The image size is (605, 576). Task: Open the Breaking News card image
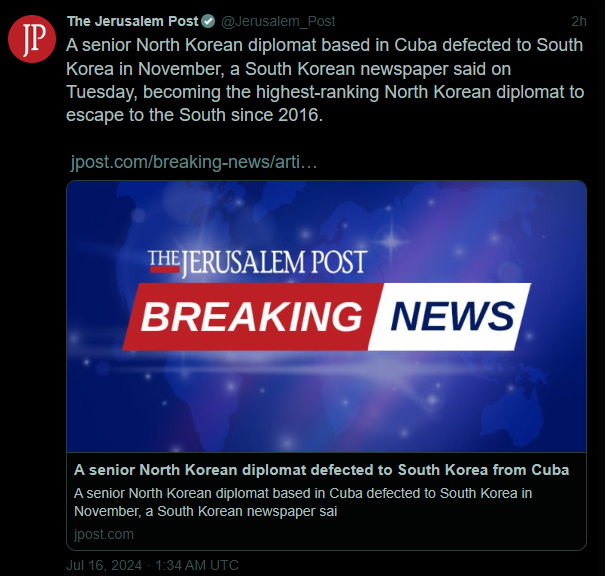326,316
